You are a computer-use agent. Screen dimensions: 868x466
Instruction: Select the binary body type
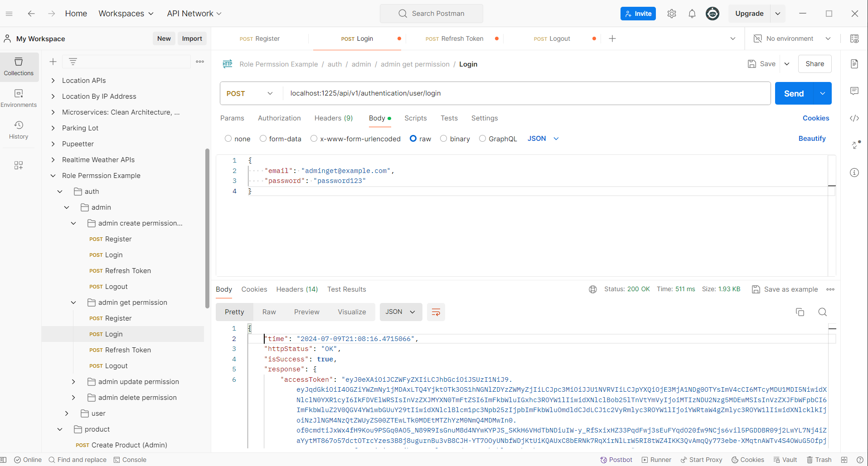(x=443, y=139)
